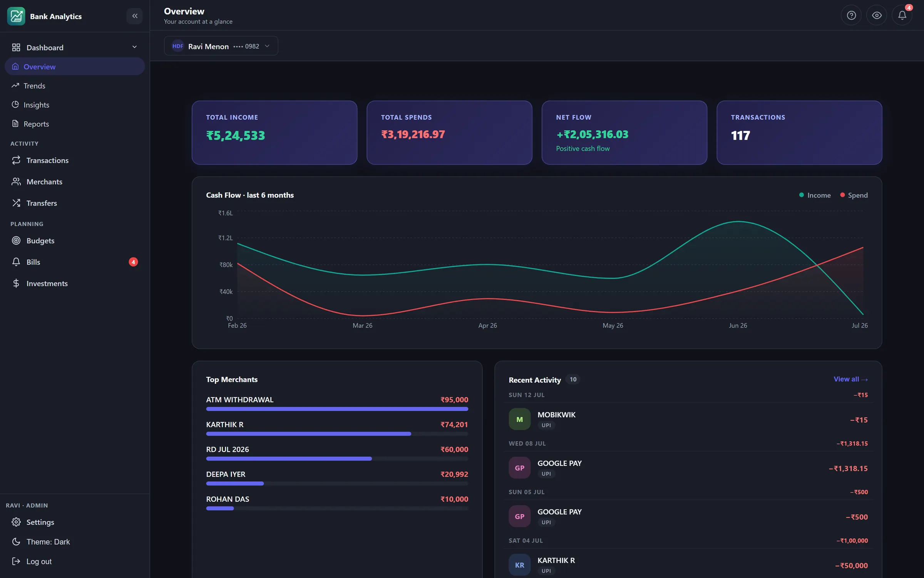Open the Ravi Menon account selector
Viewport: 924px width, 578px height.
tap(221, 46)
